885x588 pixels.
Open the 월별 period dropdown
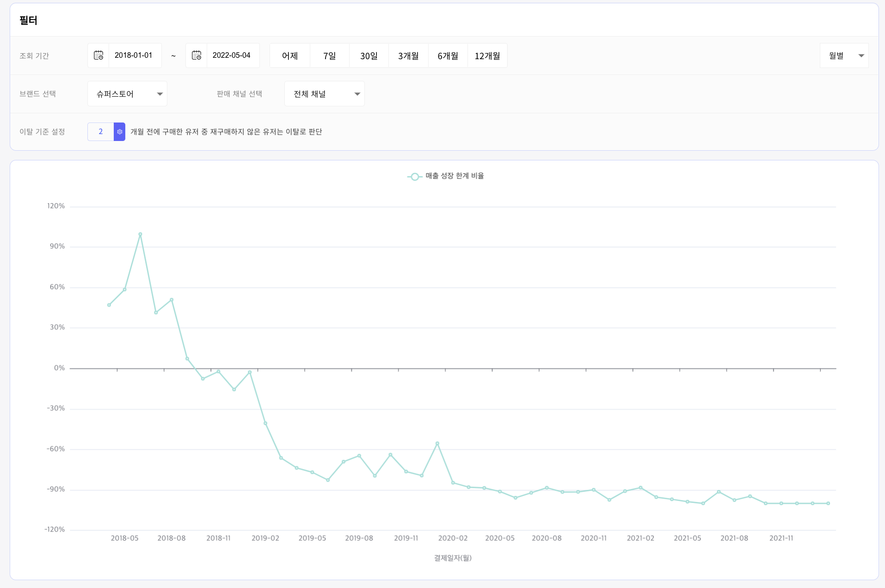coord(844,55)
